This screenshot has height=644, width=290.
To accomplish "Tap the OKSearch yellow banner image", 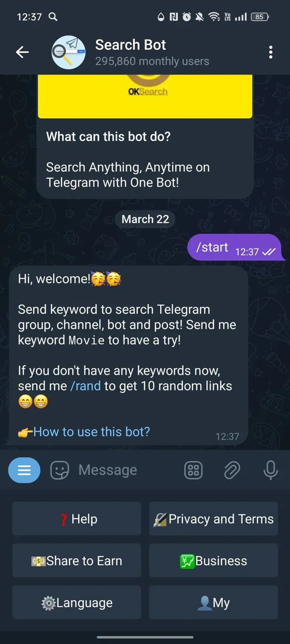I will click(145, 96).
